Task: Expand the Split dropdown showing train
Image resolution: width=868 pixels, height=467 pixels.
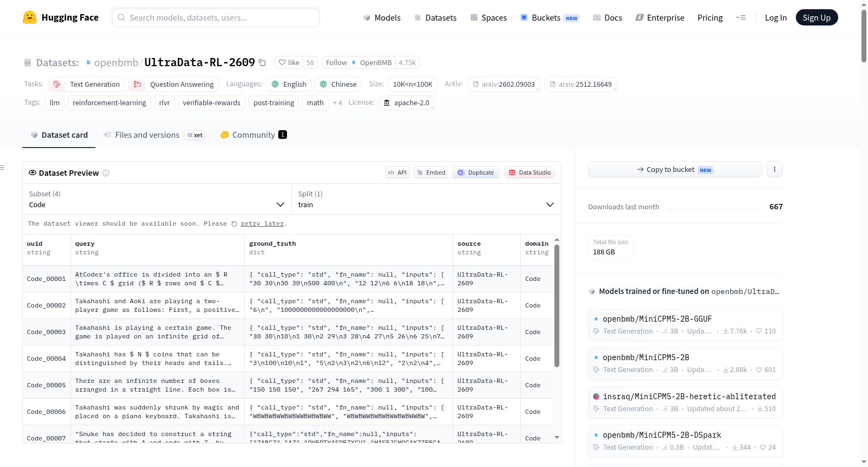Action: click(x=426, y=199)
